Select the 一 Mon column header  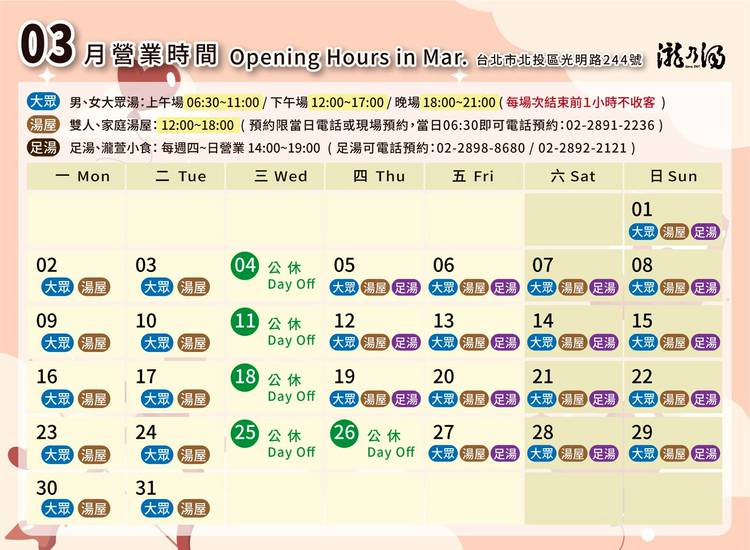point(77,177)
